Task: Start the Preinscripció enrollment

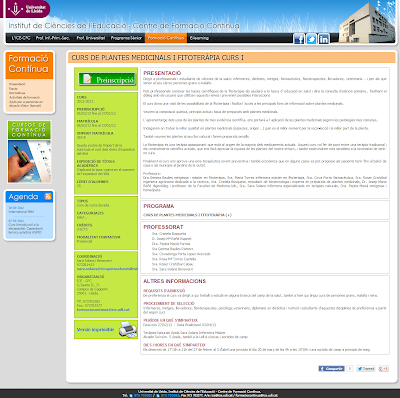Action: [x=107, y=79]
